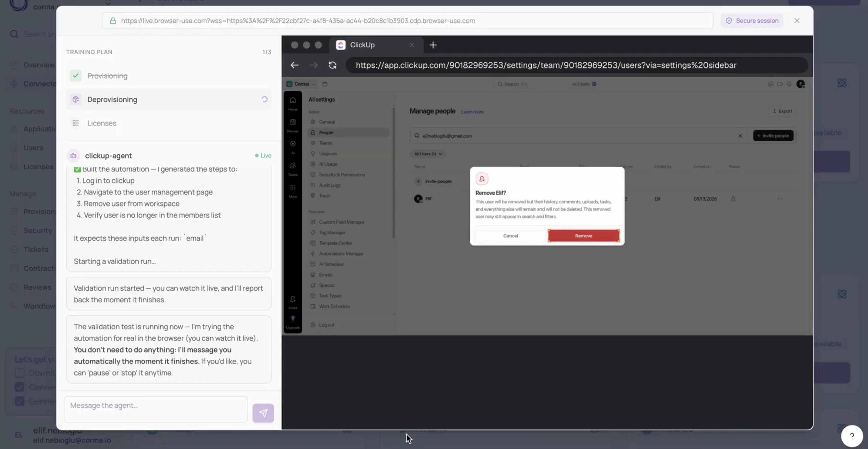Image resolution: width=868 pixels, height=449 pixels.
Task: Click the user role icon in Elif's row
Action: point(733,199)
